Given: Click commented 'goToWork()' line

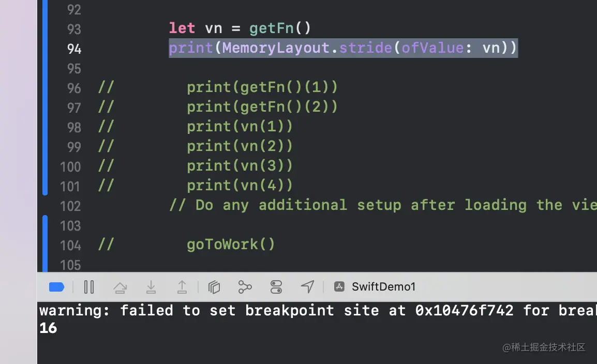Looking at the screenshot, I should click(231, 245).
